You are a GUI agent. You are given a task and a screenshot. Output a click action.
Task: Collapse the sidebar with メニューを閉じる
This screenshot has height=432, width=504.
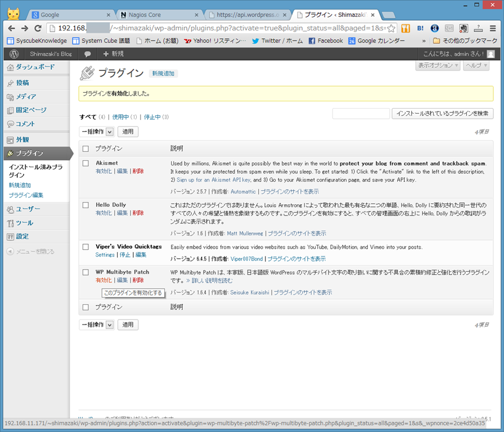click(x=30, y=251)
